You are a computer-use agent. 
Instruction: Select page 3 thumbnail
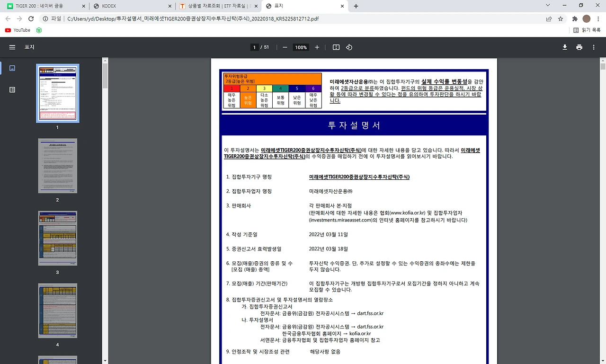[58, 238]
